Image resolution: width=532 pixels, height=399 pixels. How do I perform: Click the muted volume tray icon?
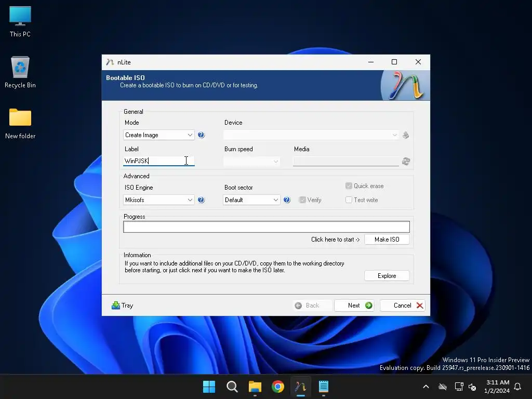click(x=472, y=387)
